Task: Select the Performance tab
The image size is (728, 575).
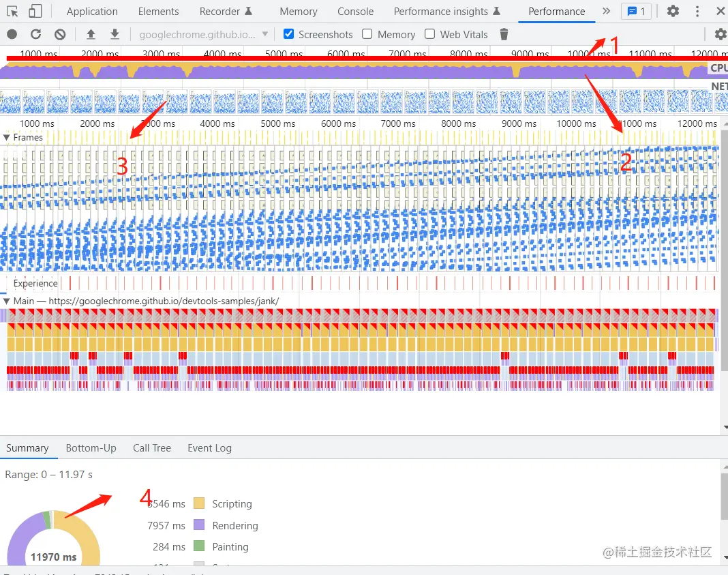Action: (556, 11)
